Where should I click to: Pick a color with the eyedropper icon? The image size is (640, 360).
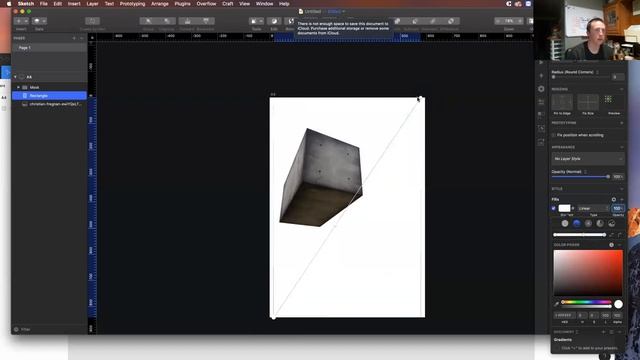(x=557, y=304)
